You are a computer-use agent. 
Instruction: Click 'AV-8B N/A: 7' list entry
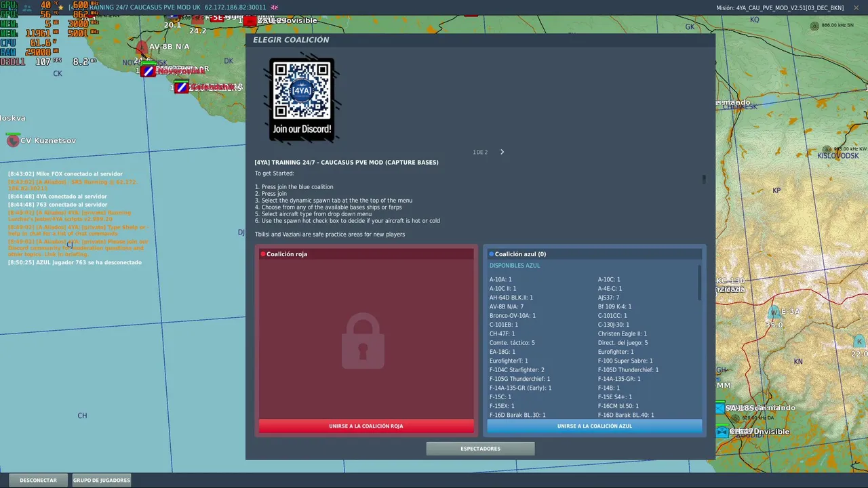[507, 306]
